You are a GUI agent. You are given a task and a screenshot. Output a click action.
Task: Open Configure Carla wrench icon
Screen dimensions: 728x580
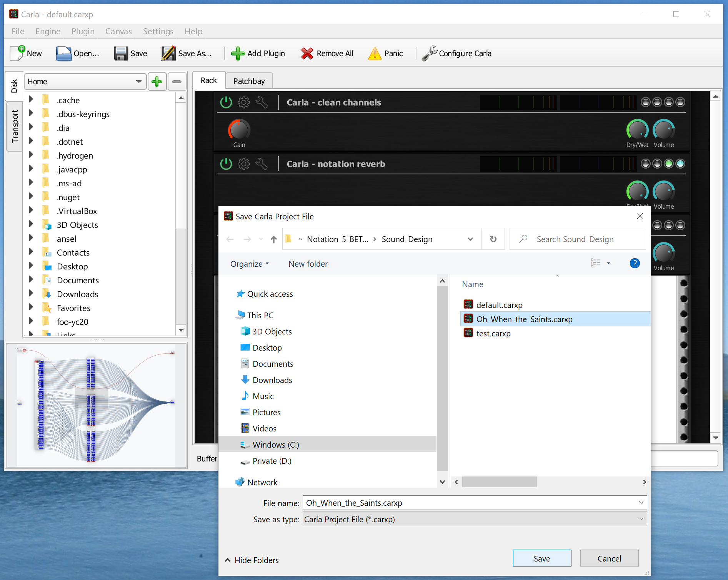point(429,53)
